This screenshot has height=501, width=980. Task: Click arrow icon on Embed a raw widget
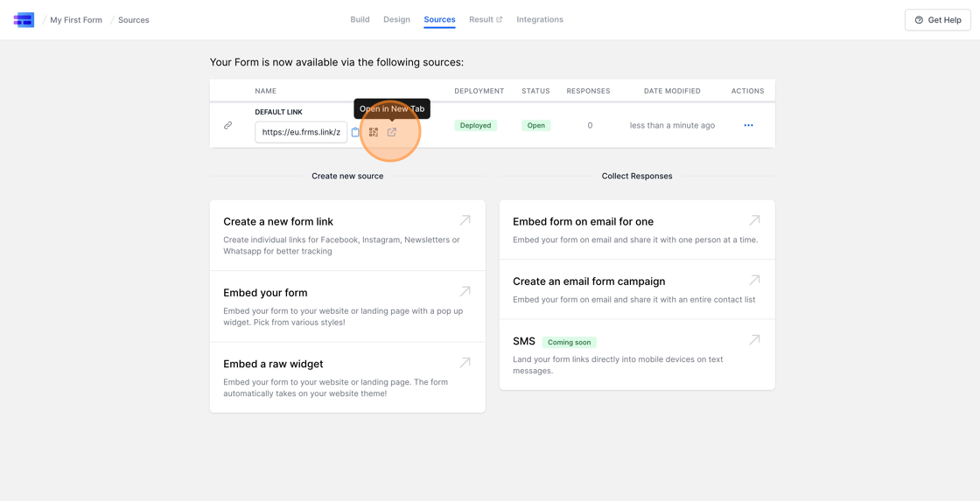click(x=465, y=362)
